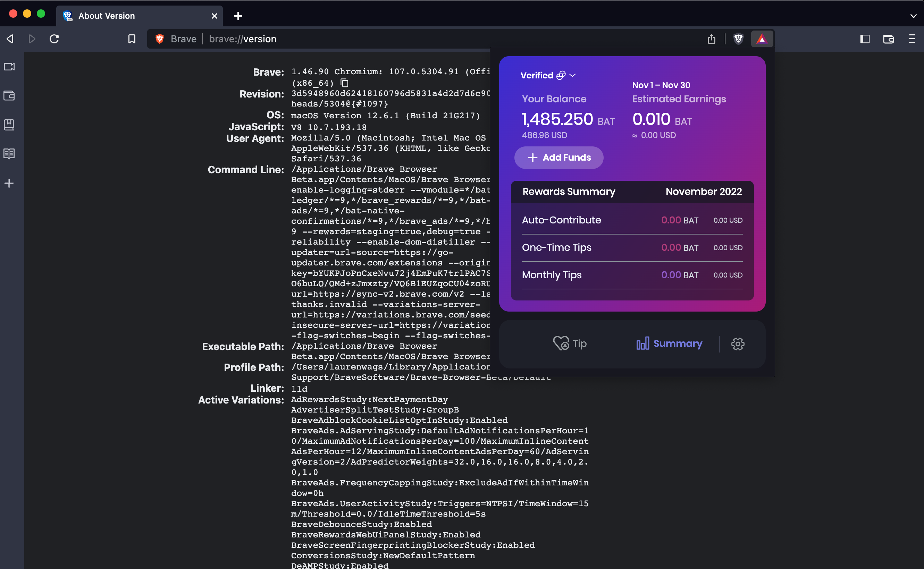Open the Wallet icon in the sidebar
The width and height of the screenshot is (924, 569).
pos(9,96)
